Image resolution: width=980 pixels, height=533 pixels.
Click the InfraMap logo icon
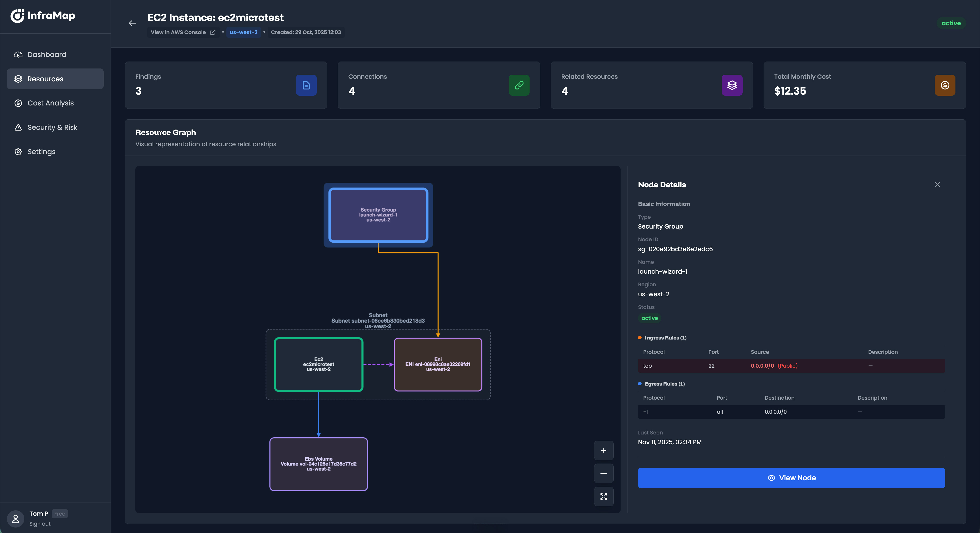pos(17,16)
